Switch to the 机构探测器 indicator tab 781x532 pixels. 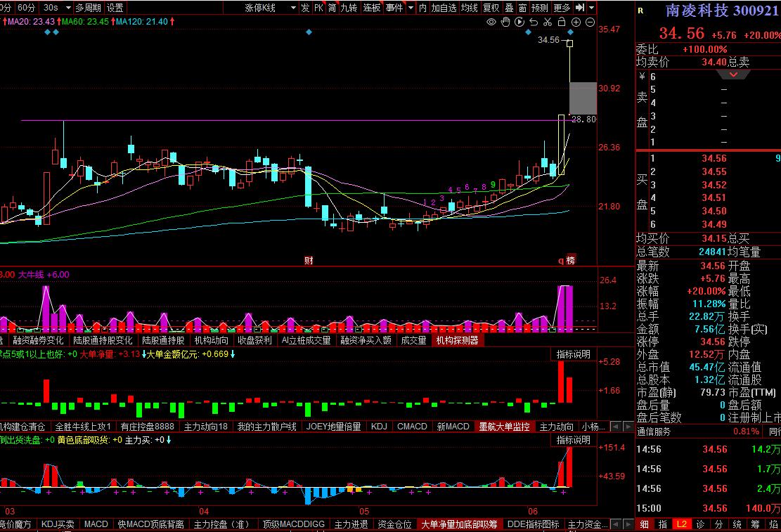click(457, 340)
